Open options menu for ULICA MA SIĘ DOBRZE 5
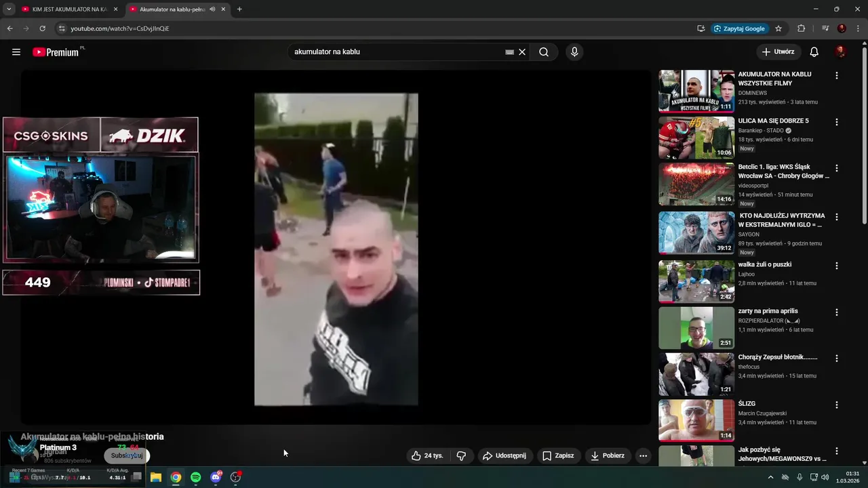The height and width of the screenshot is (488, 868). (836, 122)
